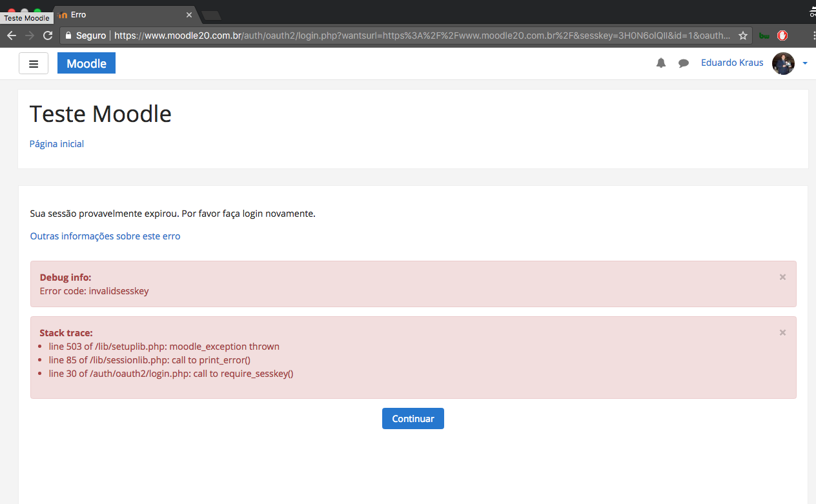
Task: Dismiss the Debug info alert
Action: coord(782,277)
